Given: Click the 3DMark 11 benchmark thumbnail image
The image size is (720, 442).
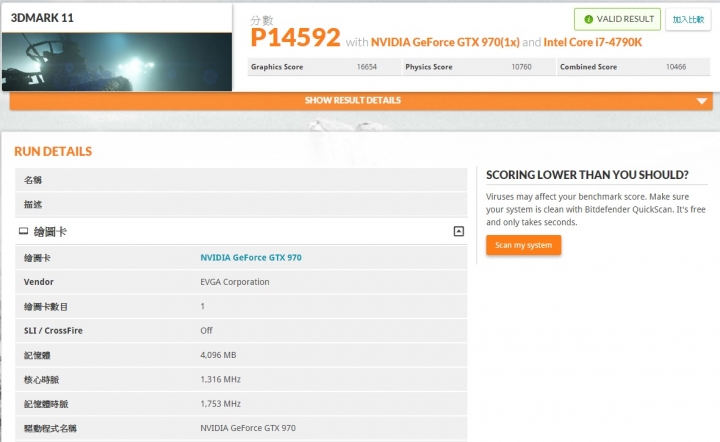Looking at the screenshot, I should (117, 62).
